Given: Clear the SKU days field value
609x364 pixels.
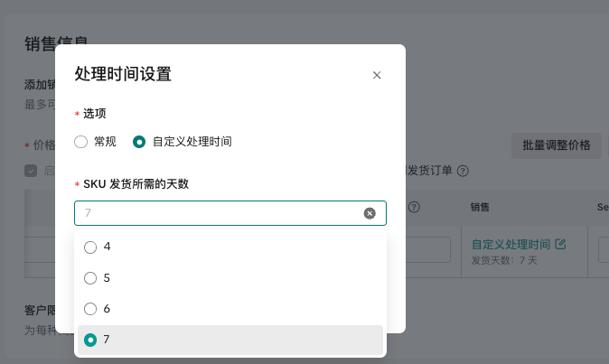Looking at the screenshot, I should pos(370,213).
